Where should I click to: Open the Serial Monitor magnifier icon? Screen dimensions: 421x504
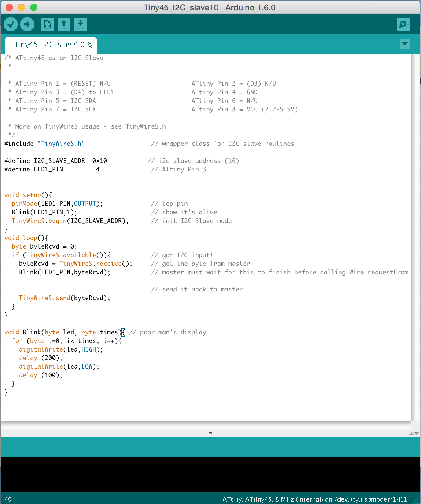click(404, 24)
